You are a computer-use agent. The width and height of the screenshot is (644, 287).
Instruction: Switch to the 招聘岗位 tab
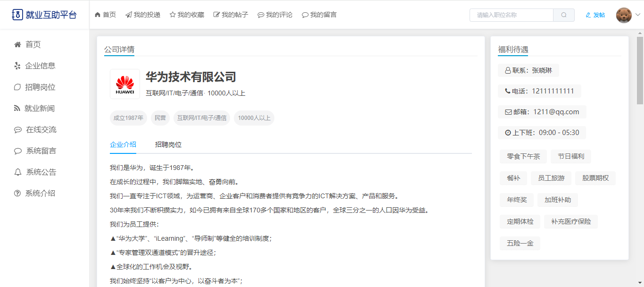[168, 144]
